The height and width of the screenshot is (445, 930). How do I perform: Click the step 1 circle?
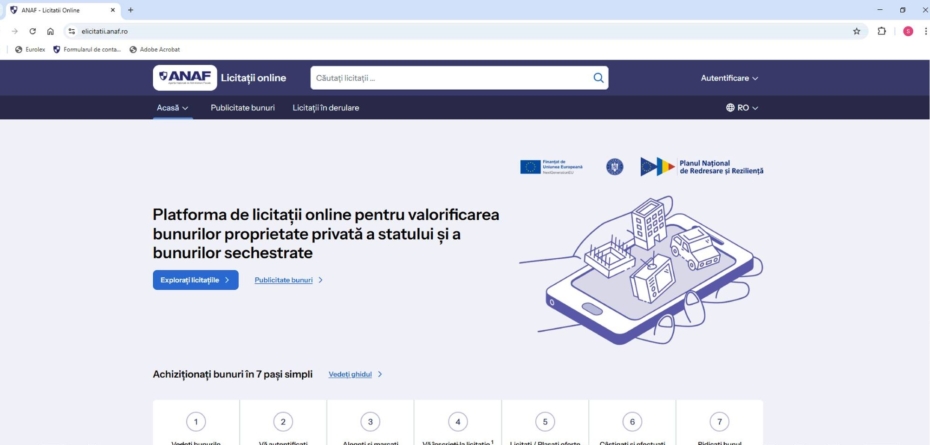coord(196,422)
